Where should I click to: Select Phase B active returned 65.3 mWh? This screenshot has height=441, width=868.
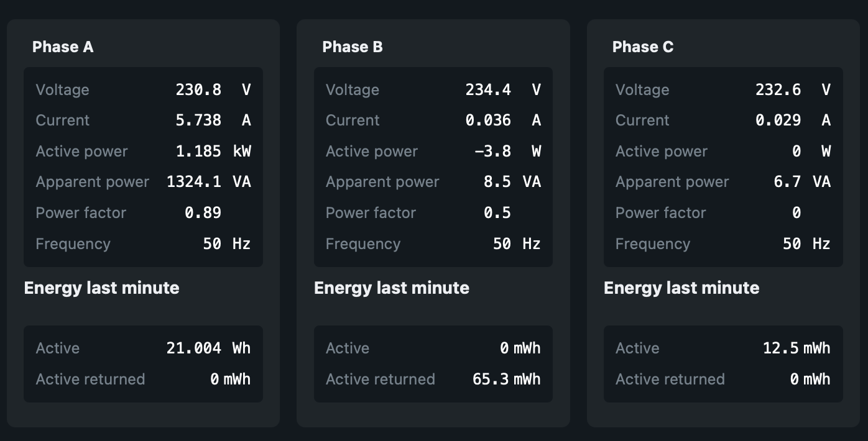pos(491,380)
